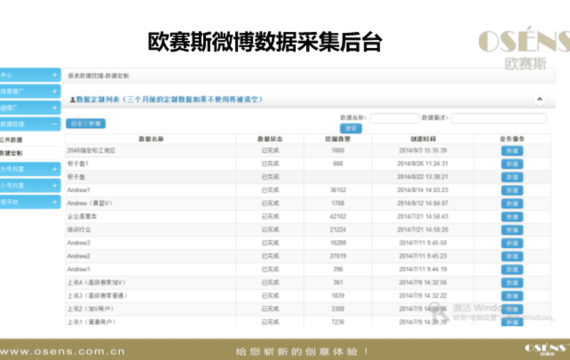Click the 业务操作 column header

point(512,139)
